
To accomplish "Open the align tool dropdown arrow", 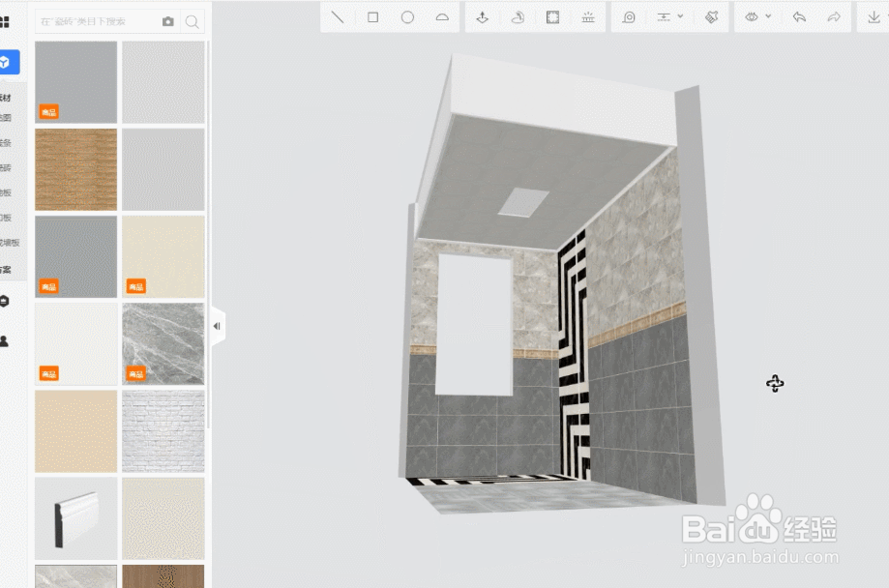I will (680, 16).
